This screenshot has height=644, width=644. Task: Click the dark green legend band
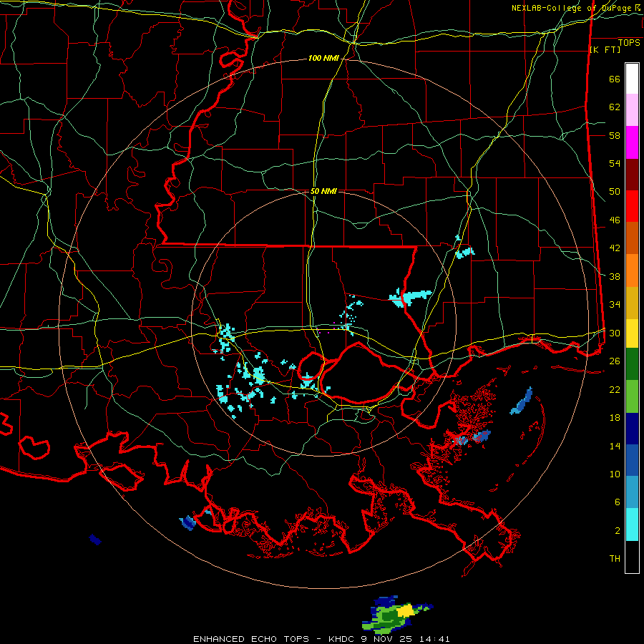click(x=632, y=364)
